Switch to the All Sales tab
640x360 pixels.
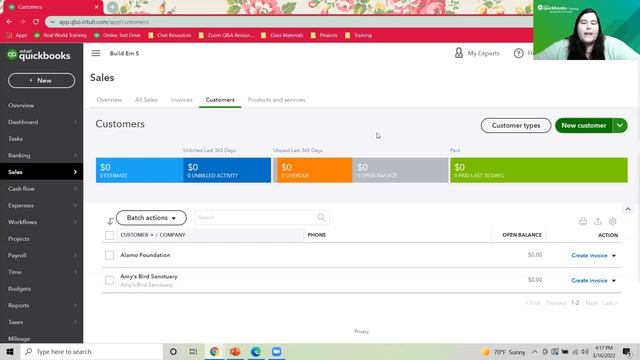146,100
